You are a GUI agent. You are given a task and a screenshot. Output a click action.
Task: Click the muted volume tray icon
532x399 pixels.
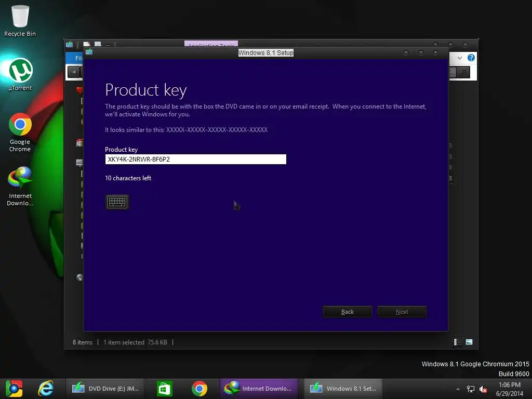483,389
